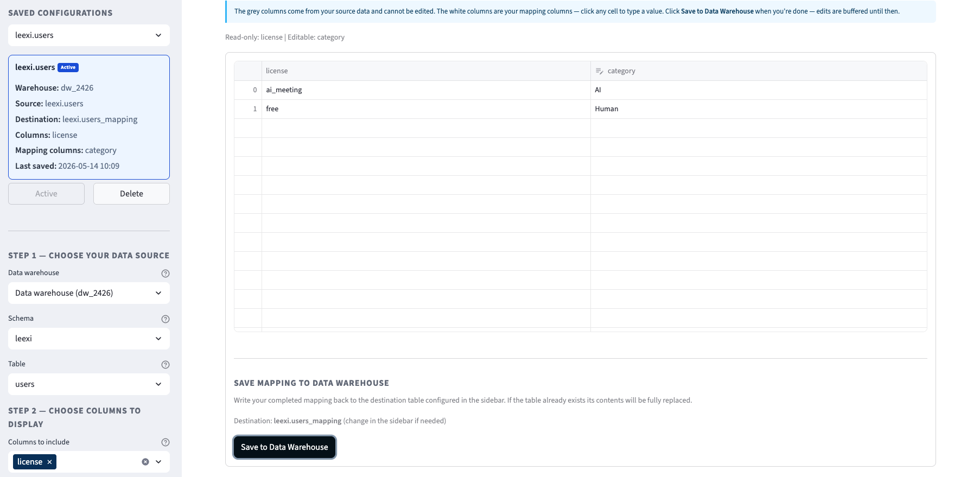Click the Active badge on leexi.users
980x477 pixels.
[68, 67]
